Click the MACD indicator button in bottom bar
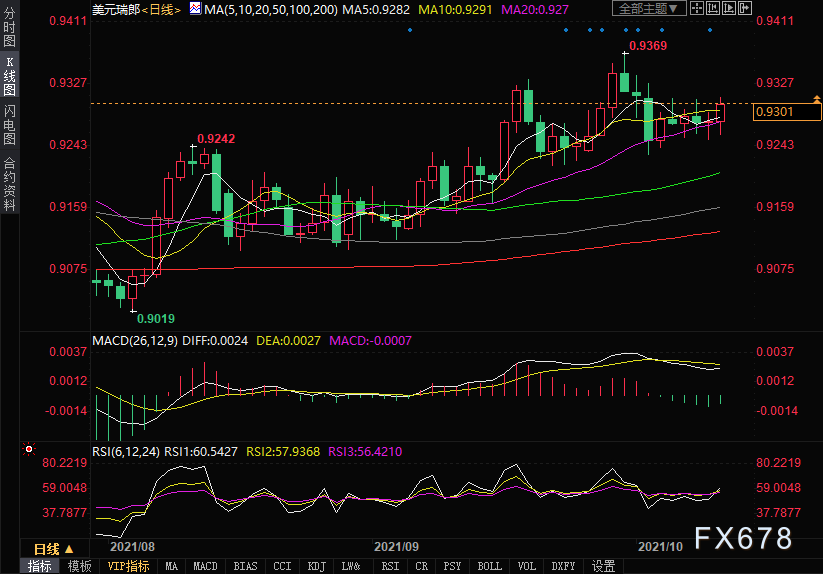Image resolution: width=823 pixels, height=574 pixels. click(205, 566)
